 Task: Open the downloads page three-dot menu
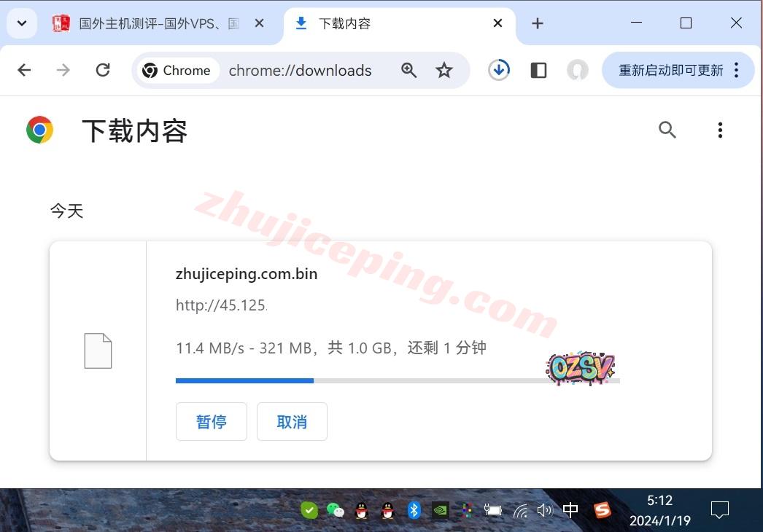(x=720, y=130)
